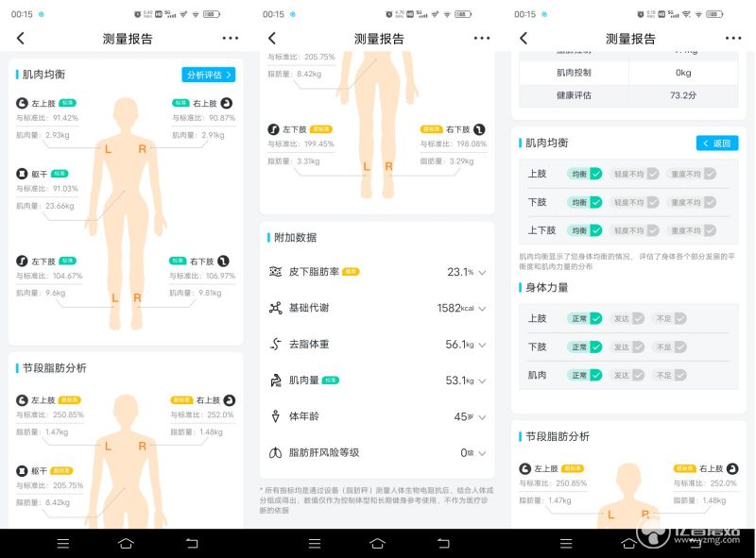
Task: Tap the 右下肢 icon showing 106.97%
Action: tap(223, 261)
